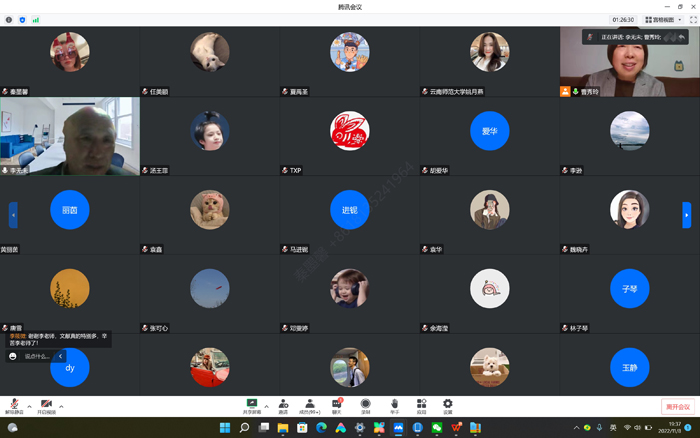
Task: Expand camera video options arrow
Action: point(62,406)
